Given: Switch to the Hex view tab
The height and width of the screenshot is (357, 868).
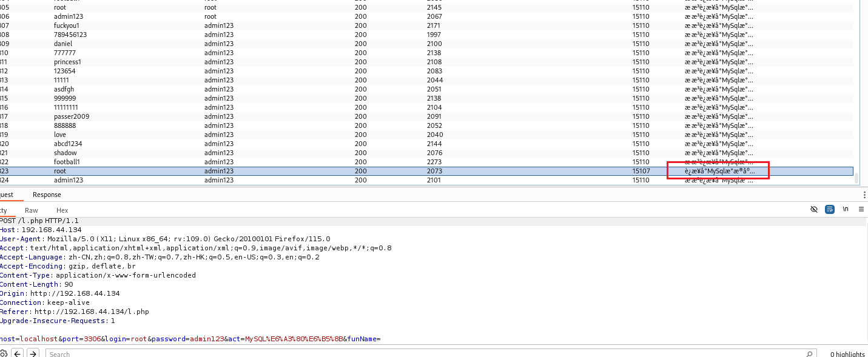Looking at the screenshot, I should click(x=62, y=210).
